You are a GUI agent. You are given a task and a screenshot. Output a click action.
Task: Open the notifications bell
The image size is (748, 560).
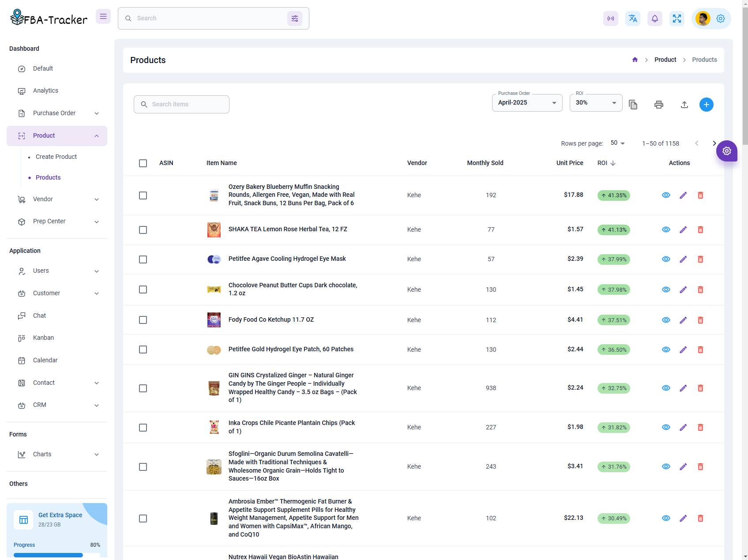pos(655,18)
